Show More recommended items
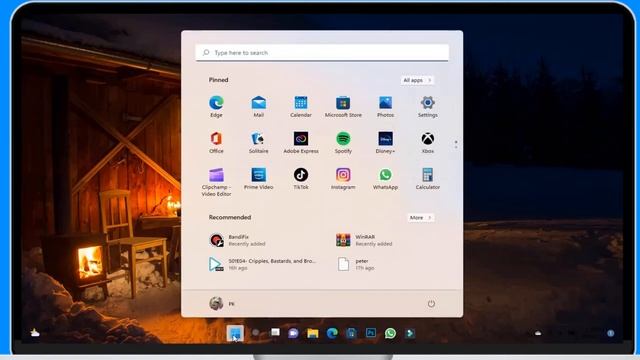The width and height of the screenshot is (640, 360). tap(420, 218)
